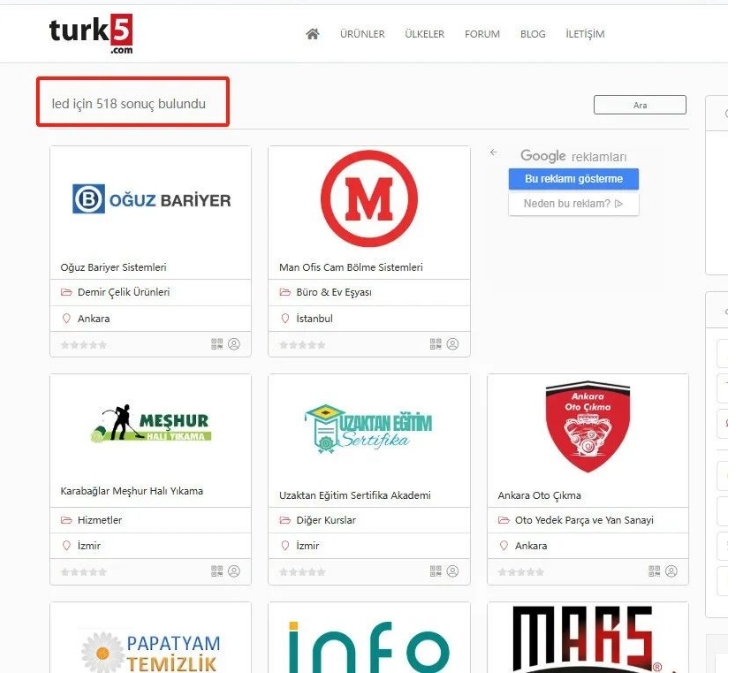The image size is (742, 673).
Task: Rate Man Ofis Cam Bölme with stars
Action: [x=302, y=345]
